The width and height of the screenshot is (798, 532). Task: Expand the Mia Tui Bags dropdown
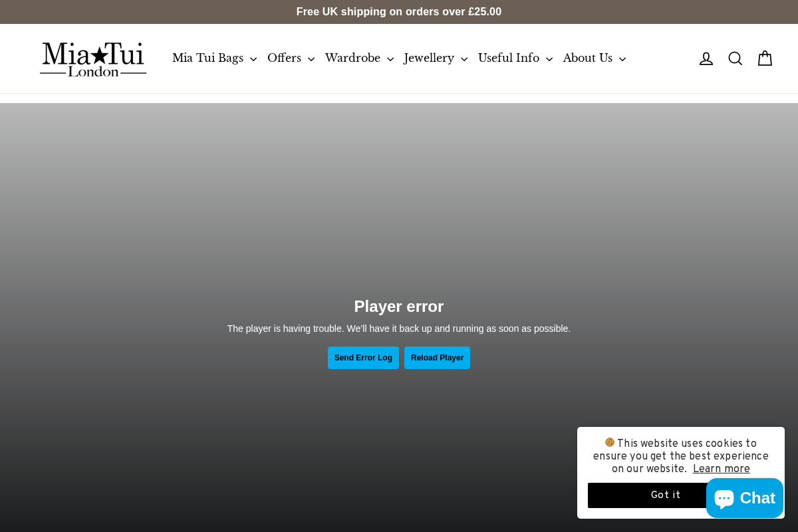pos(253,59)
